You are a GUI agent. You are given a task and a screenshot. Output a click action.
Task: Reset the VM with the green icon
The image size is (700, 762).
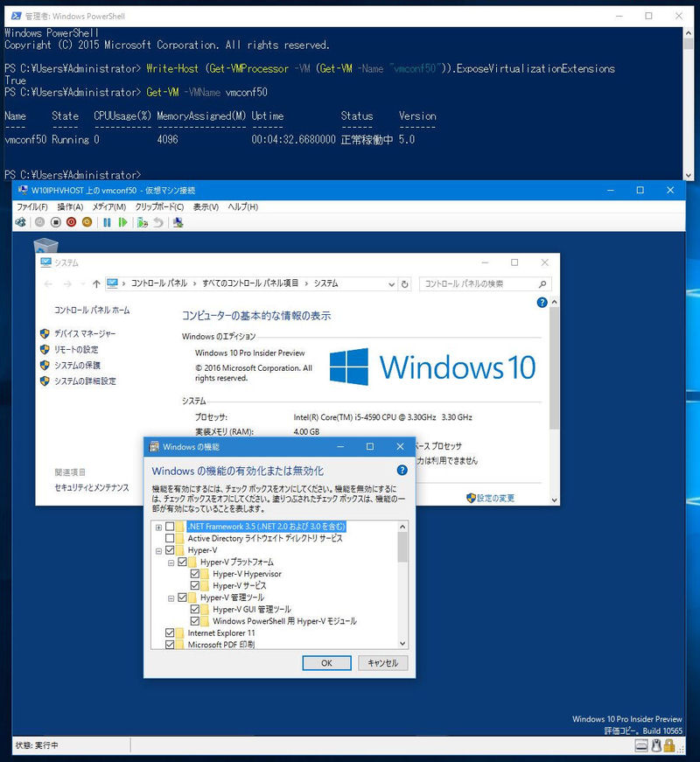pyautogui.click(x=122, y=222)
